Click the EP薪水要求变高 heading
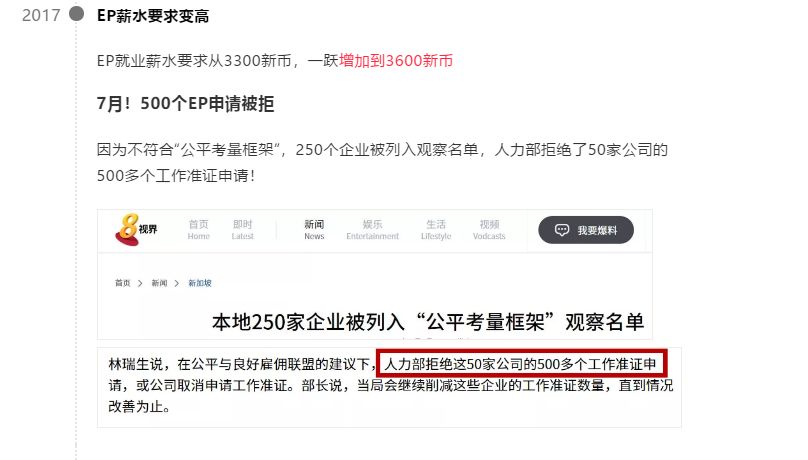808x460 pixels. (x=153, y=16)
